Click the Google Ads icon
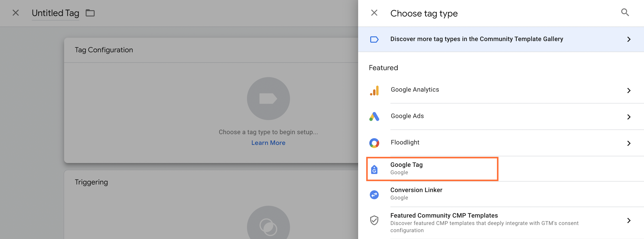The height and width of the screenshot is (239, 644). click(374, 117)
